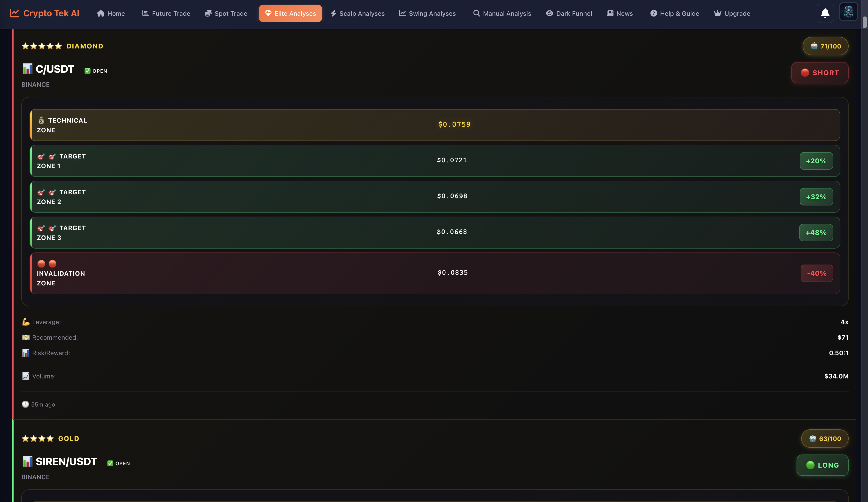868x502 pixels.
Task: Open Manual Analysis search
Action: coord(502,13)
